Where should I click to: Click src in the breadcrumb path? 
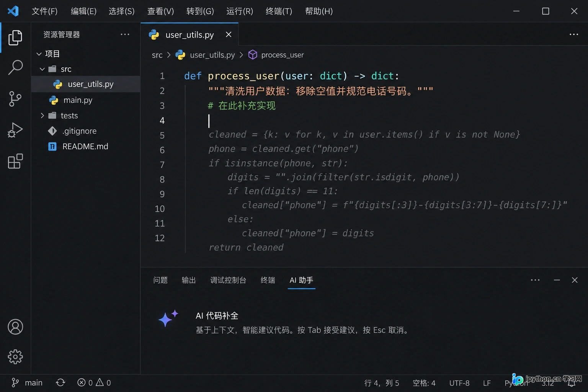(157, 55)
